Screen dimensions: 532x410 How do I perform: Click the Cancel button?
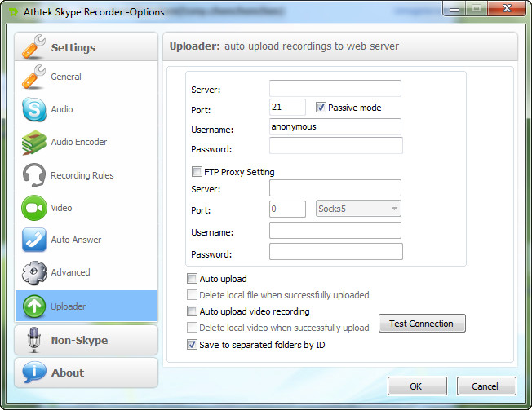(486, 386)
